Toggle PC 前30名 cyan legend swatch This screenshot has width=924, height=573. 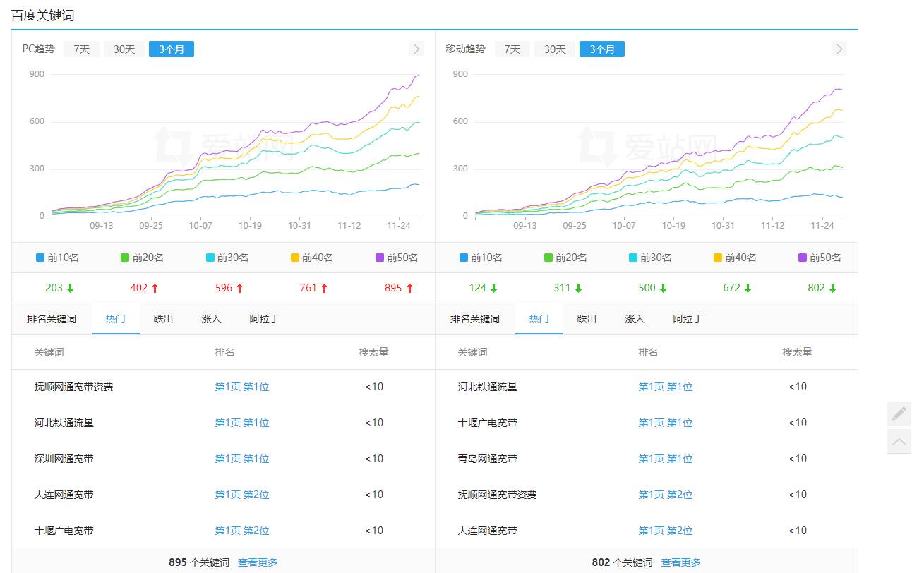tap(210, 258)
